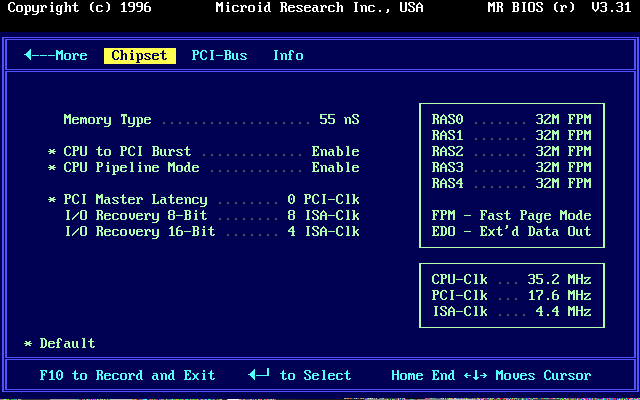Click the Home End Moves Cursor hint
The image size is (640, 400).
tap(491, 376)
